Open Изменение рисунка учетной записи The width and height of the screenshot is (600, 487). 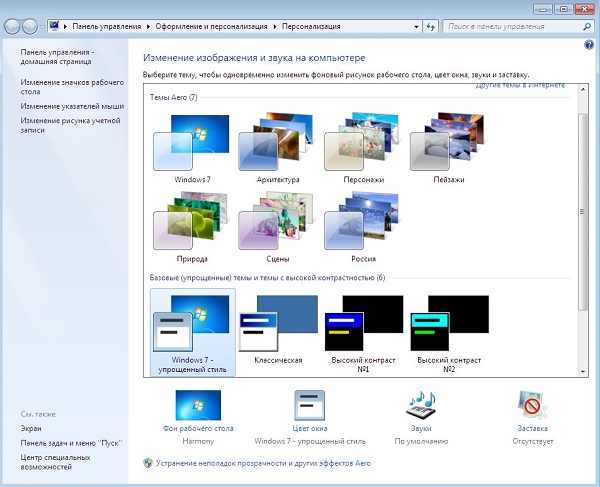point(70,125)
